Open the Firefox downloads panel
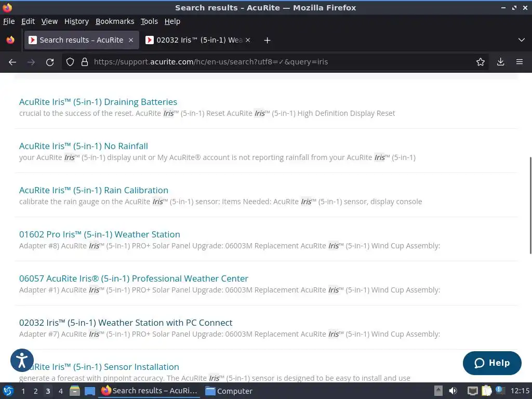This screenshot has width=532, height=399. (x=500, y=62)
